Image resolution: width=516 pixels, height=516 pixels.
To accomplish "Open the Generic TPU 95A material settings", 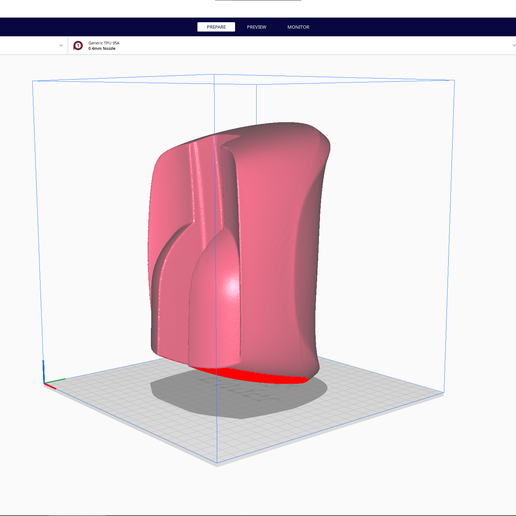I will point(104,43).
